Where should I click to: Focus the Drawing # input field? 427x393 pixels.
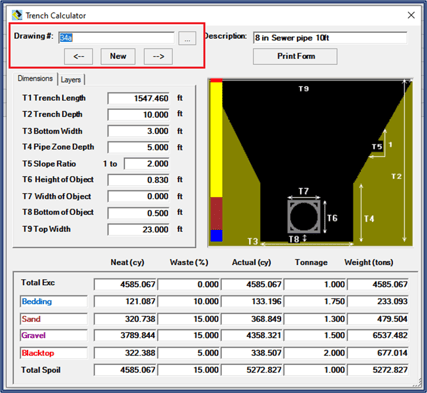(116, 38)
